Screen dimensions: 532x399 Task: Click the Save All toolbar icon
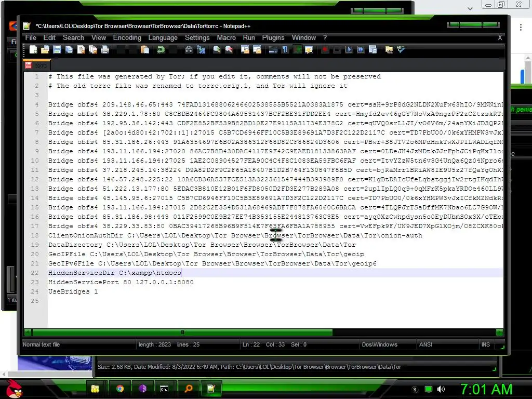tap(69, 49)
